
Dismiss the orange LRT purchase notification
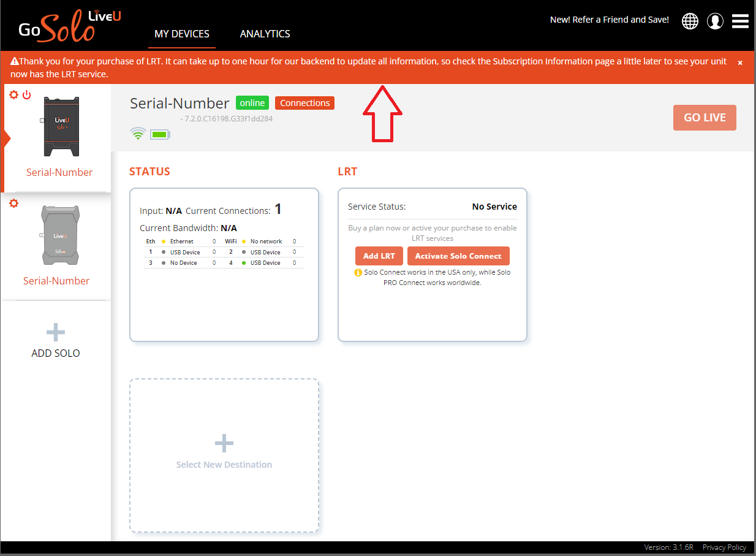pyautogui.click(x=740, y=63)
